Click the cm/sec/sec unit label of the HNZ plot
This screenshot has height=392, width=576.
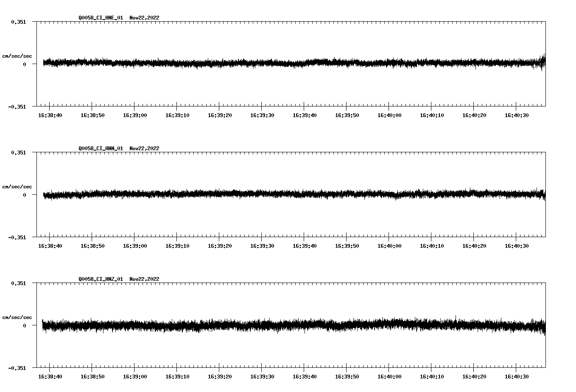(x=17, y=318)
